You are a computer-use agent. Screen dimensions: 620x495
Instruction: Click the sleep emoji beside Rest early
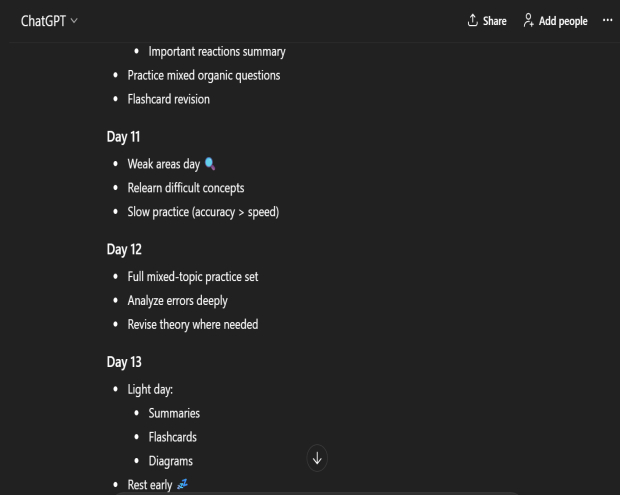click(x=181, y=485)
